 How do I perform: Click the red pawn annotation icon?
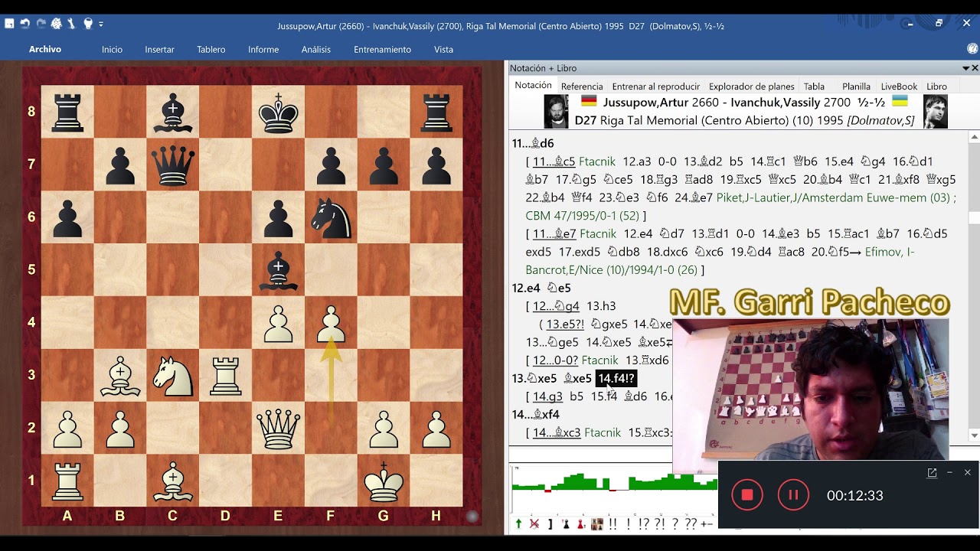coord(581,524)
